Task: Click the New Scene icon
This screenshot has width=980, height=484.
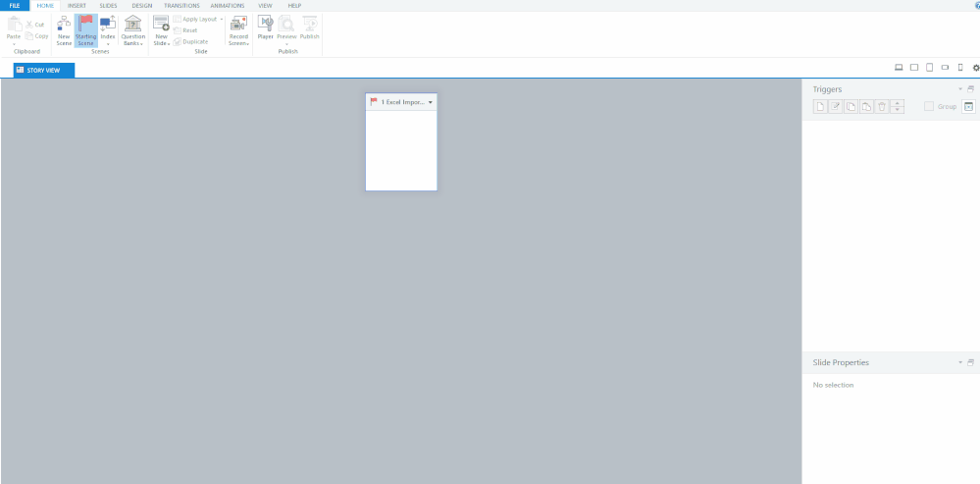Action: coord(64,30)
